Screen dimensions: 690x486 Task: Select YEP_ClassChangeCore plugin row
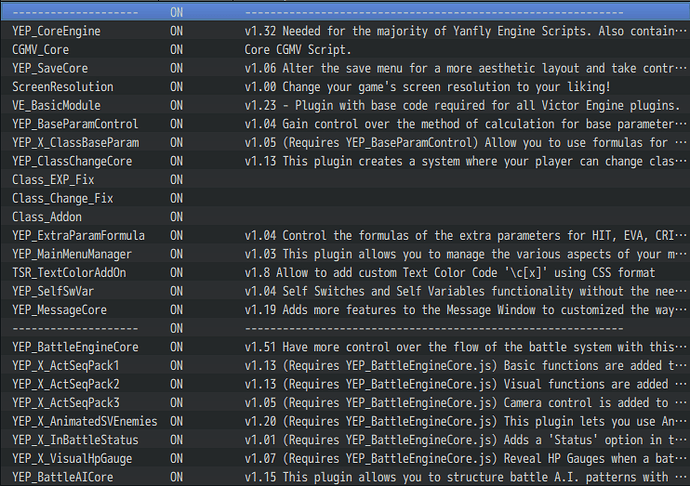pyautogui.click(x=345, y=161)
